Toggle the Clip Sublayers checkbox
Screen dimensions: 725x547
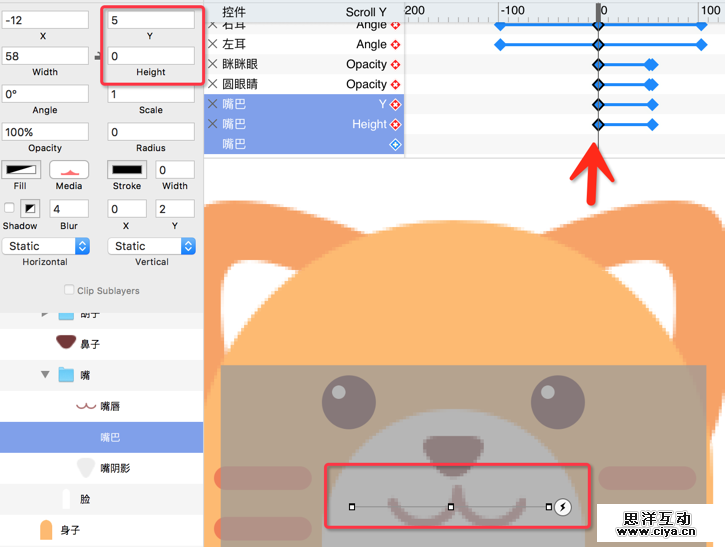pyautogui.click(x=69, y=290)
